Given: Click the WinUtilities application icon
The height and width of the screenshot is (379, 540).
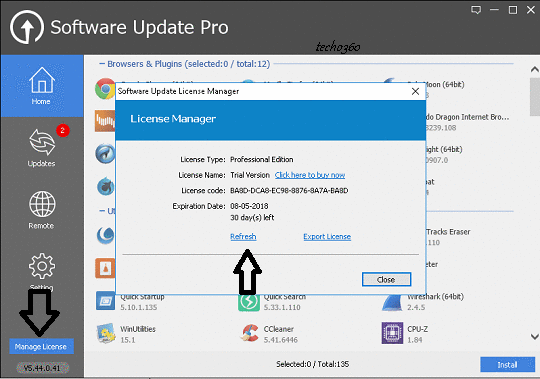Looking at the screenshot, I should pos(105,333).
